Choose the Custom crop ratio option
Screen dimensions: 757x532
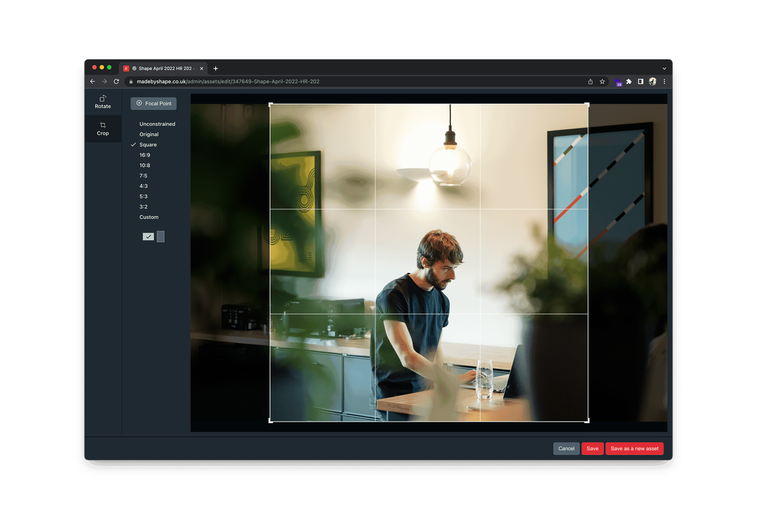149,217
